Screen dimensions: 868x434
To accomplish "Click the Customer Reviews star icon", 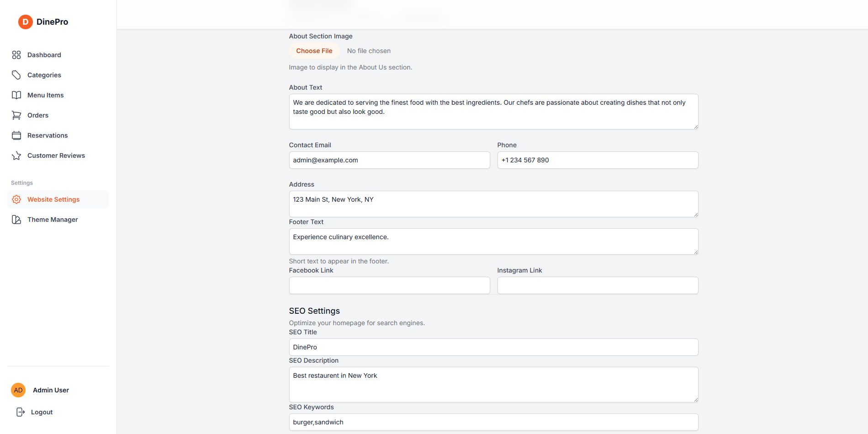I will click(16, 155).
